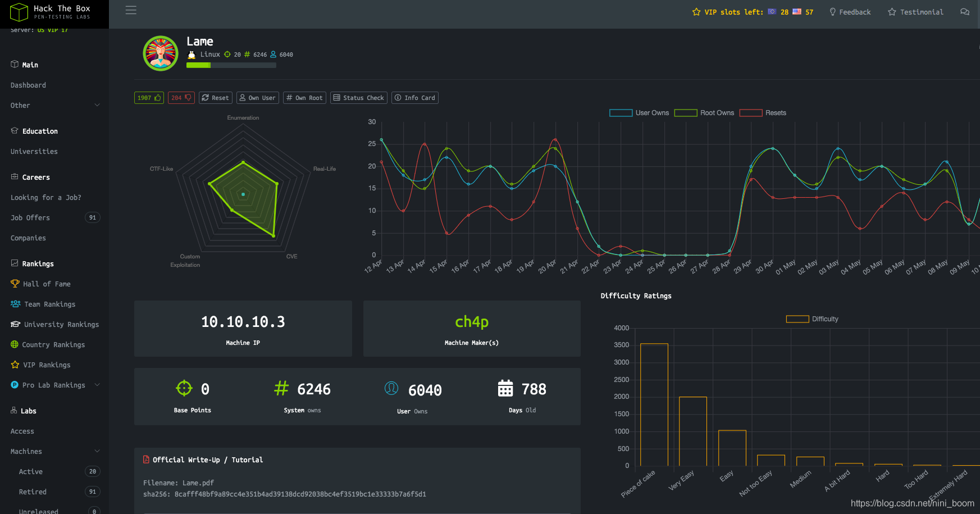Viewport: 980px width, 514px height.
Task: Click VIP Rankings star icon
Action: click(x=15, y=365)
